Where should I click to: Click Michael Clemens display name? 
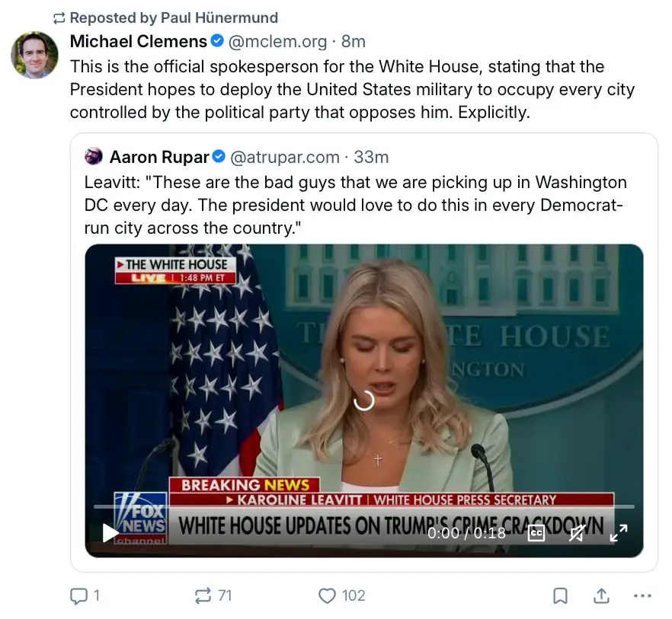(139, 41)
